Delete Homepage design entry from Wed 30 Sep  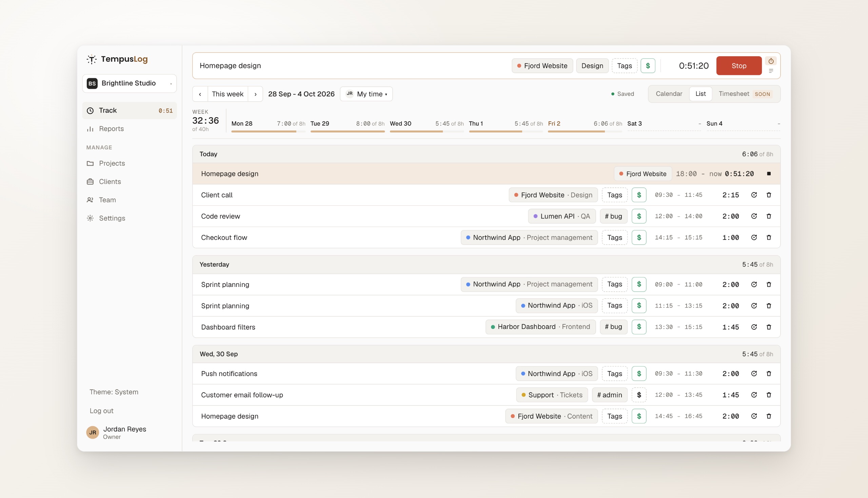coord(769,416)
